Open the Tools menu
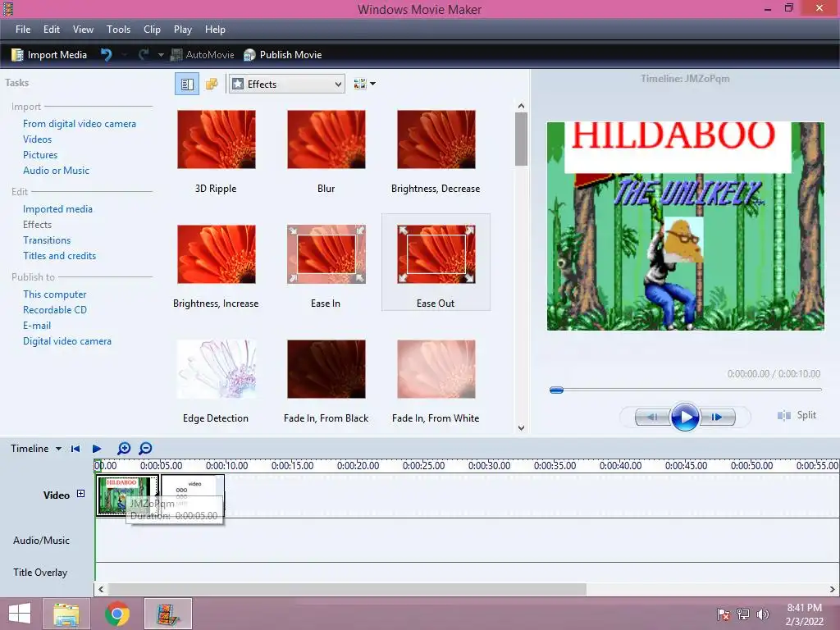The height and width of the screenshot is (630, 840). tap(118, 30)
